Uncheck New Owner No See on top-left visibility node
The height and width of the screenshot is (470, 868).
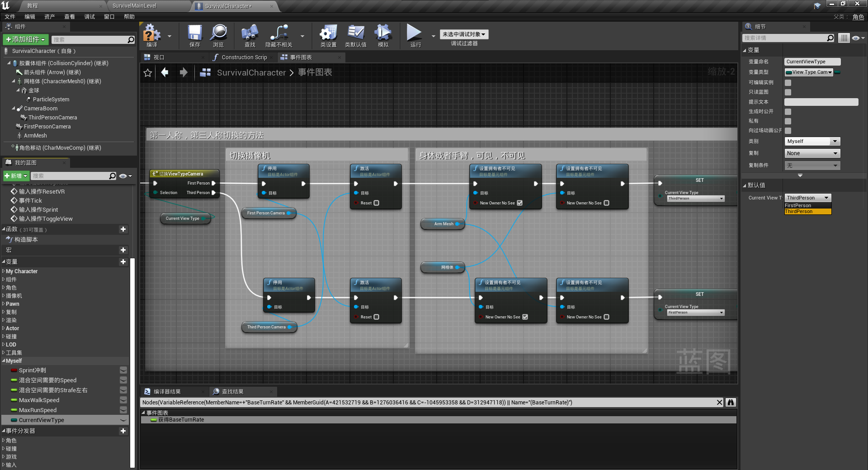pyautogui.click(x=520, y=203)
